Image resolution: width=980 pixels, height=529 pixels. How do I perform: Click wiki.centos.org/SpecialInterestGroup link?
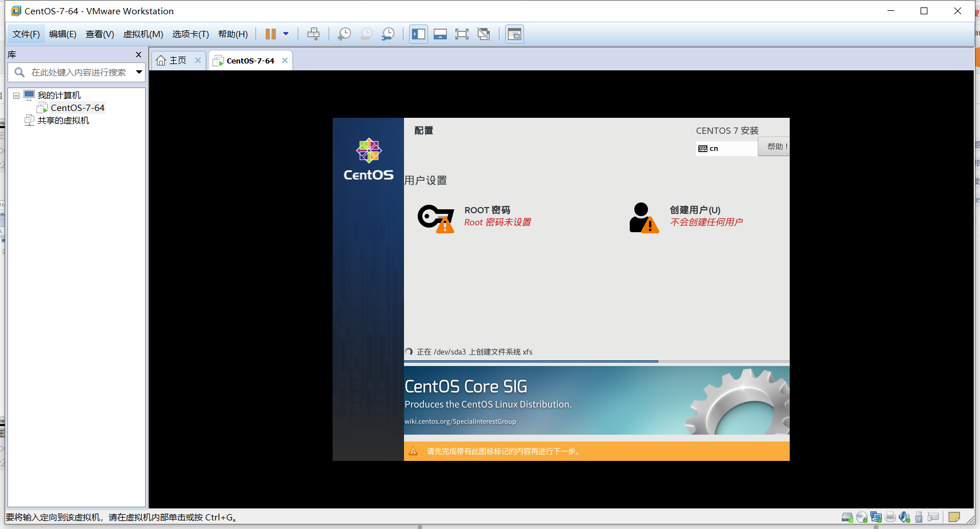tap(460, 421)
